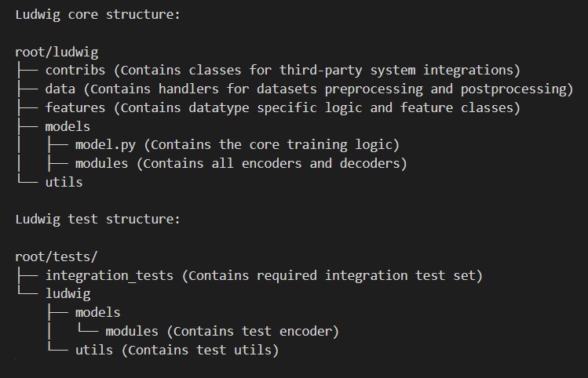Click the contribs directory entry

pos(75,70)
